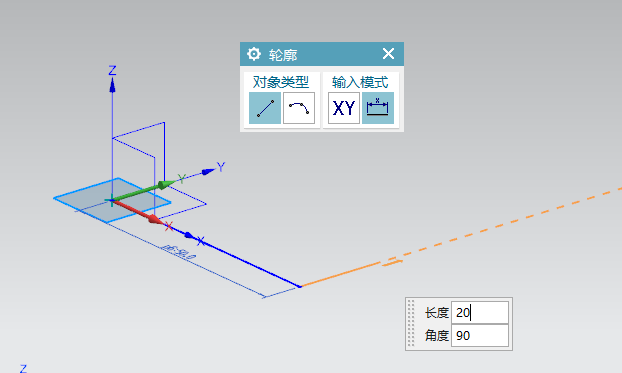Close the 轮廓 profile dialog
This screenshot has width=622, height=373.
point(388,54)
